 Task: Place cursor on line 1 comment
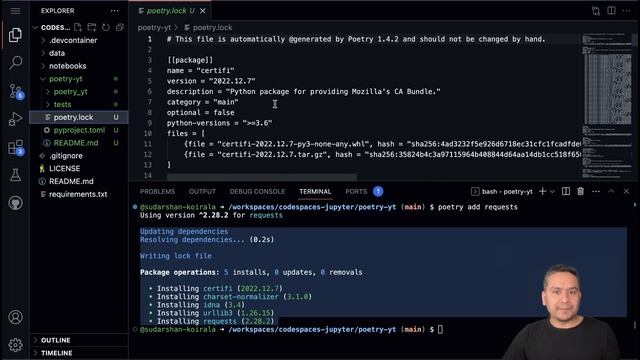pyautogui.click(x=356, y=39)
